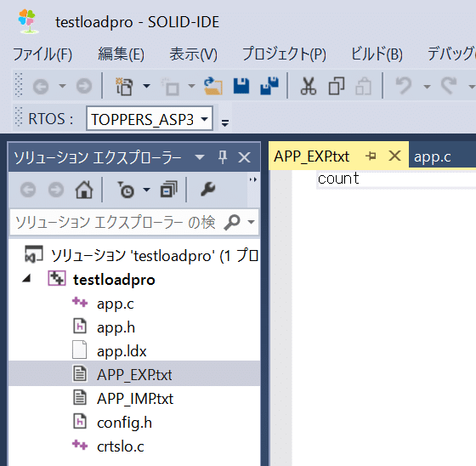Toggle pin on the APP_EXP.txt tab
Image resolution: width=476 pixels, height=466 pixels.
[x=371, y=156]
